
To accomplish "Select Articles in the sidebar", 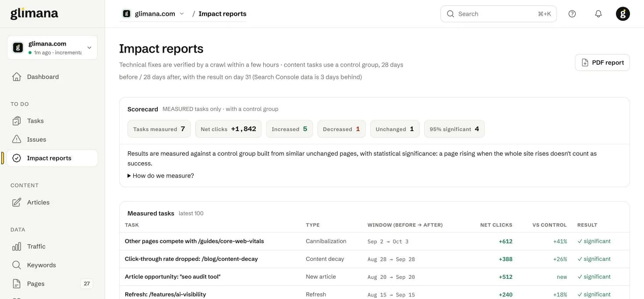I will [52, 202].
